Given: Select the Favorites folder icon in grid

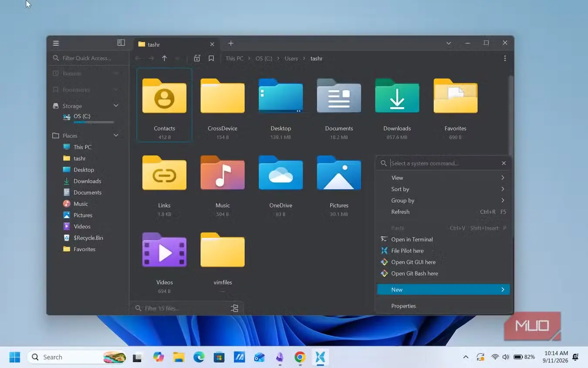Looking at the screenshot, I should tap(456, 96).
